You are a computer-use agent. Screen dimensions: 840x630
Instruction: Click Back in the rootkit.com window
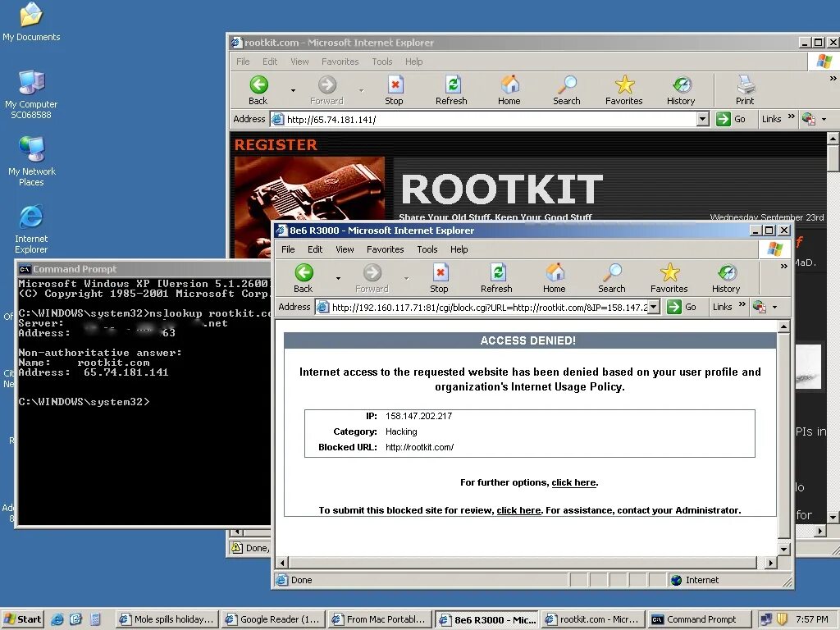click(x=258, y=90)
